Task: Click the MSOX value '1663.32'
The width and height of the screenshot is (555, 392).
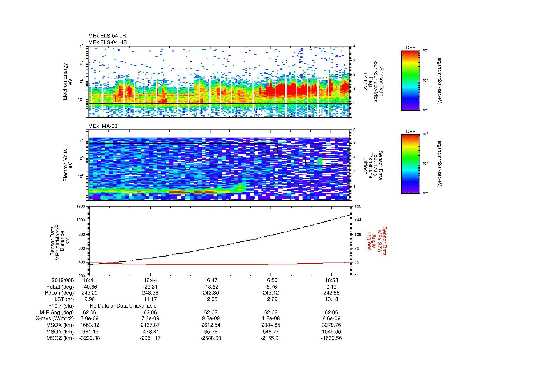Action: coord(90,325)
